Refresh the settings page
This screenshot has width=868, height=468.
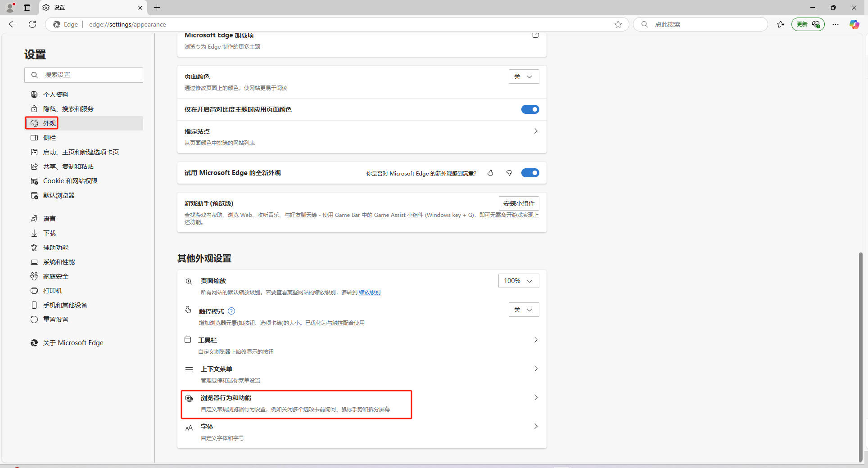click(32, 24)
